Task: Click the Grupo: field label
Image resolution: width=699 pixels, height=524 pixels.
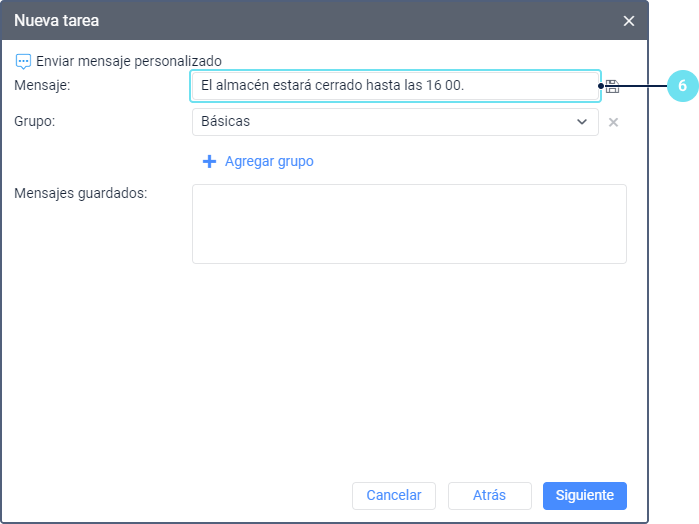Action: coord(35,122)
